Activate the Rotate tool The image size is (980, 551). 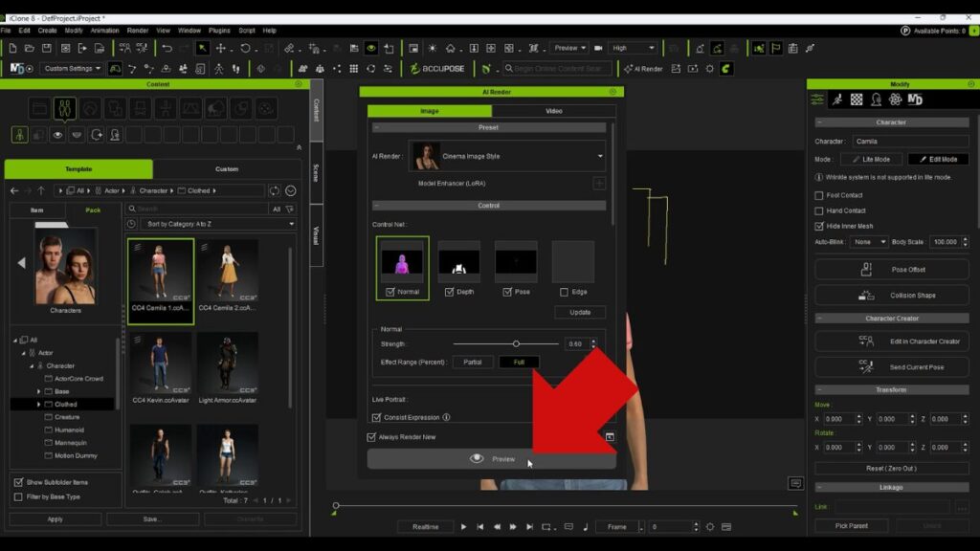coord(245,48)
